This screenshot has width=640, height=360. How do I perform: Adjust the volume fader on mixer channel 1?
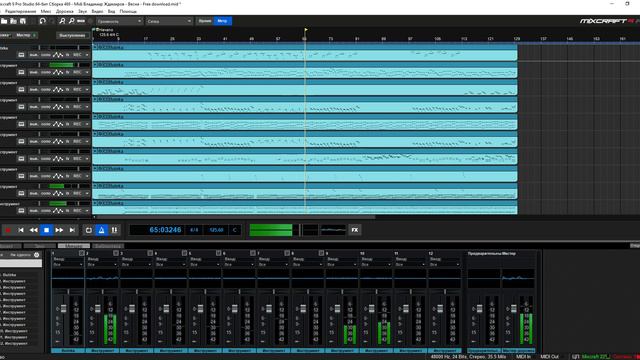pyautogui.click(x=63, y=309)
